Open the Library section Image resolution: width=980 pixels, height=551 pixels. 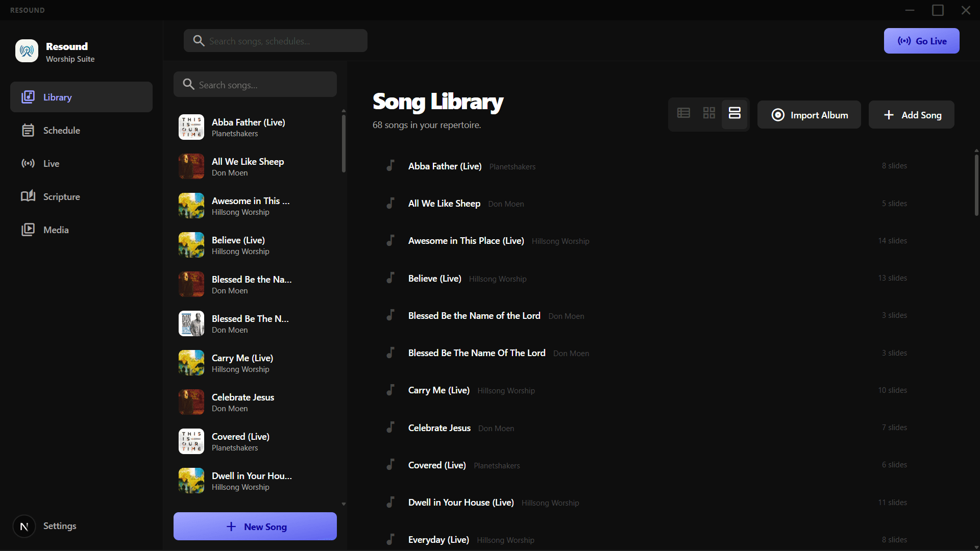[81, 97]
